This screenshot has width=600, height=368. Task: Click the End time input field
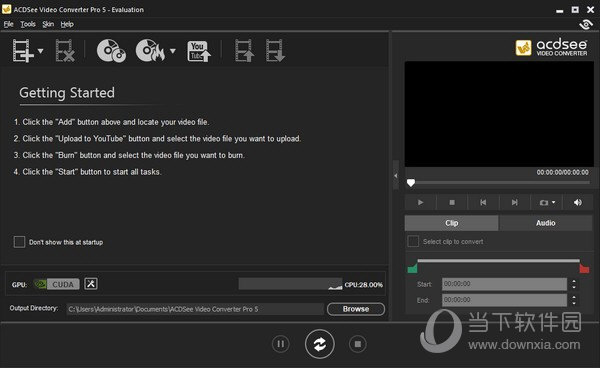click(504, 300)
